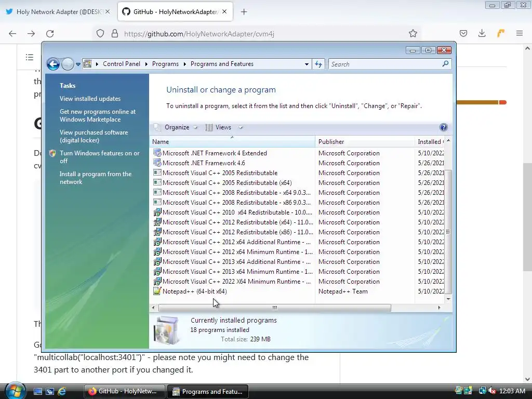Open the Organize menu
The image size is (532, 399).
pos(176,127)
